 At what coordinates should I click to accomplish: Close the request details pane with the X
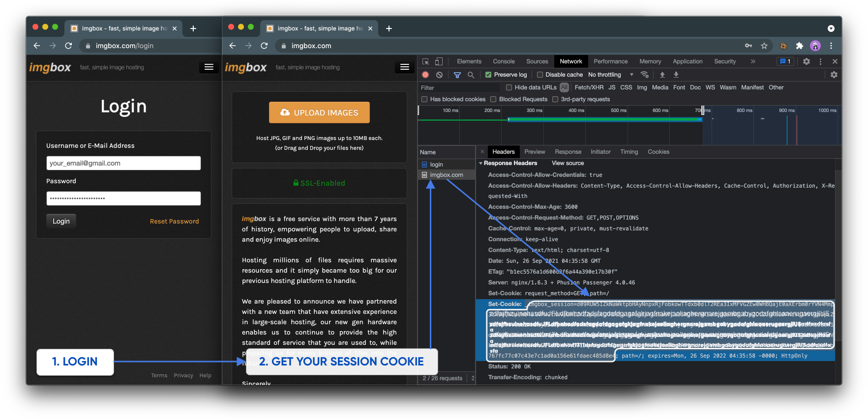click(482, 152)
